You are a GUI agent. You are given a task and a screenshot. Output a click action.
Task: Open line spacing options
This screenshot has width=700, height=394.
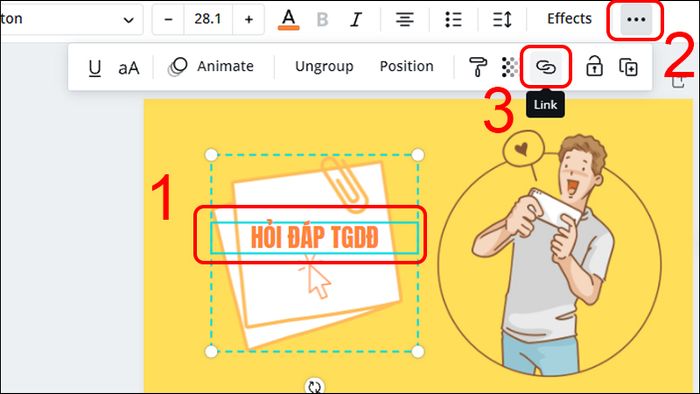(502, 20)
